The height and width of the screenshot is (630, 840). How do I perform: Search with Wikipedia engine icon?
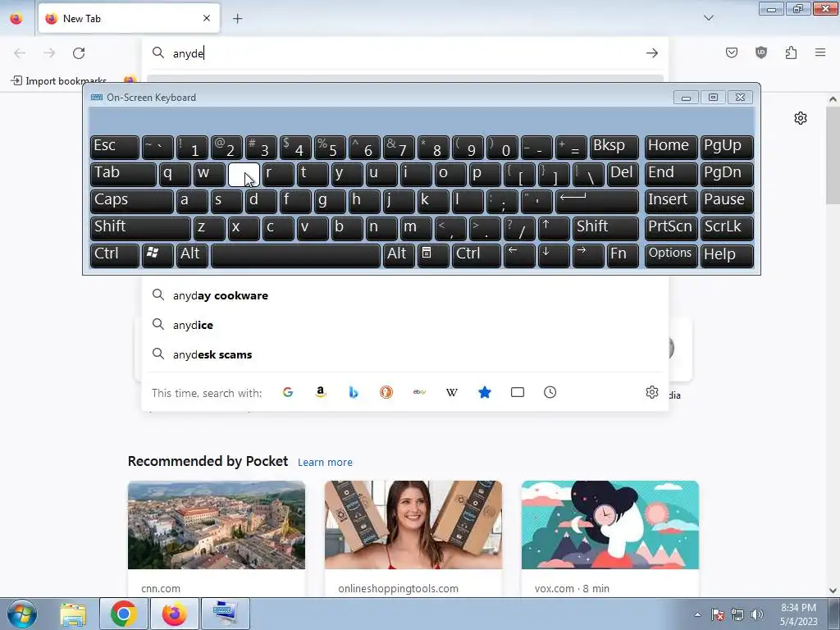point(452,393)
